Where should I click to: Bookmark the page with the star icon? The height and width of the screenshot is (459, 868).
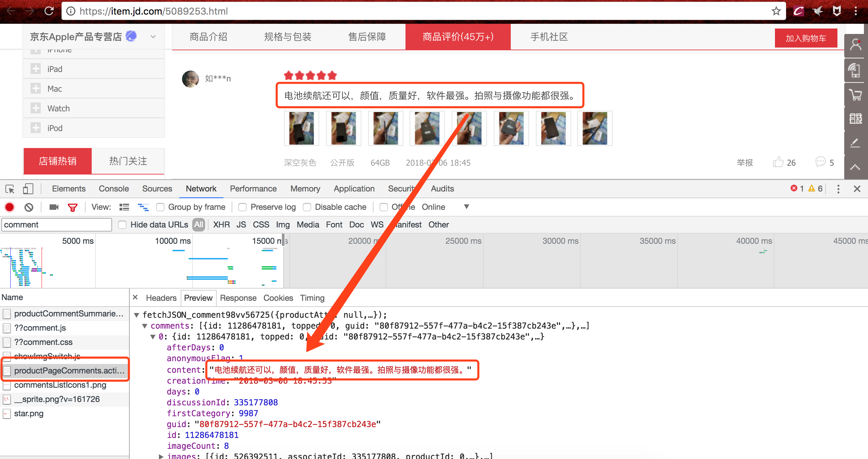[776, 11]
